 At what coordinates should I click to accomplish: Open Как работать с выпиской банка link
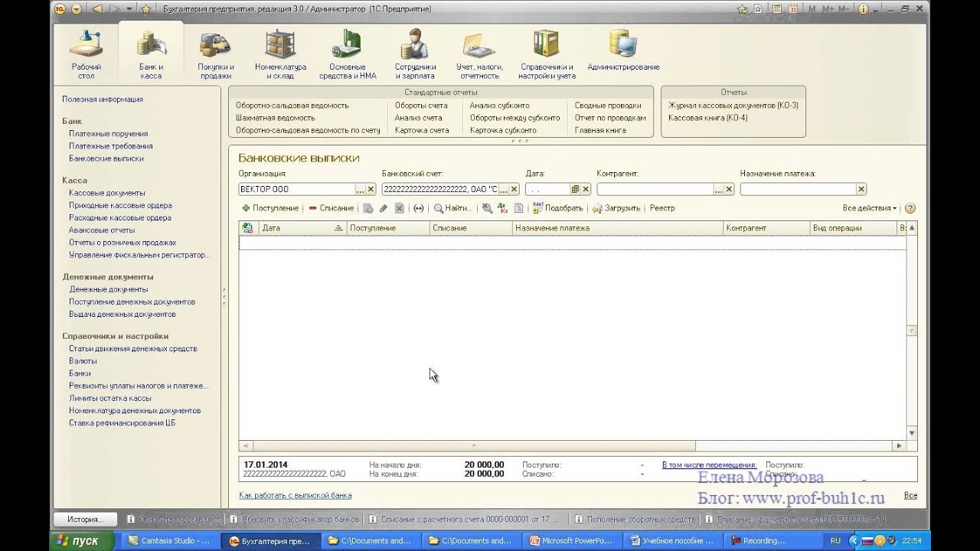(x=296, y=496)
